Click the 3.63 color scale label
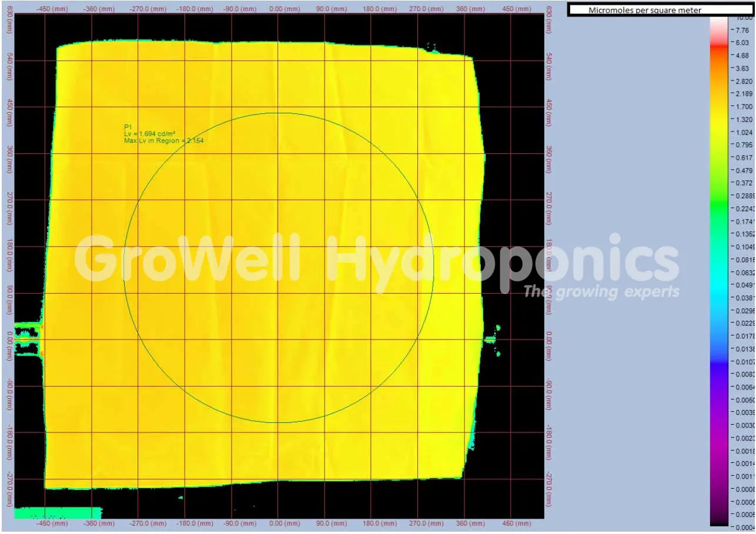Image resolution: width=756 pixels, height=534 pixels. click(741, 68)
